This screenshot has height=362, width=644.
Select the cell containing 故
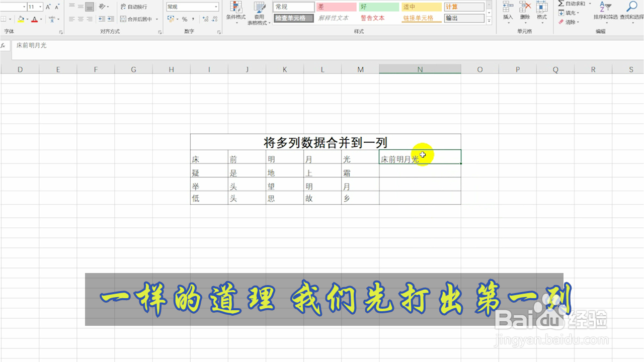[323, 198]
